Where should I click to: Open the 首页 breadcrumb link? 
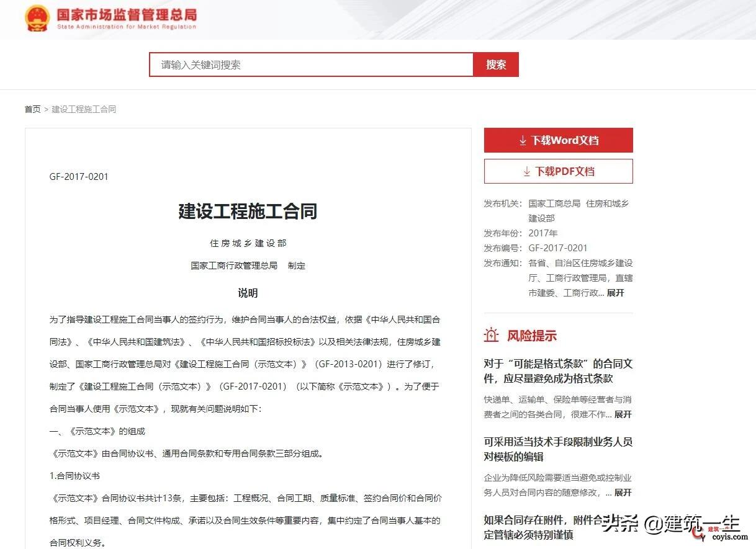[32, 109]
